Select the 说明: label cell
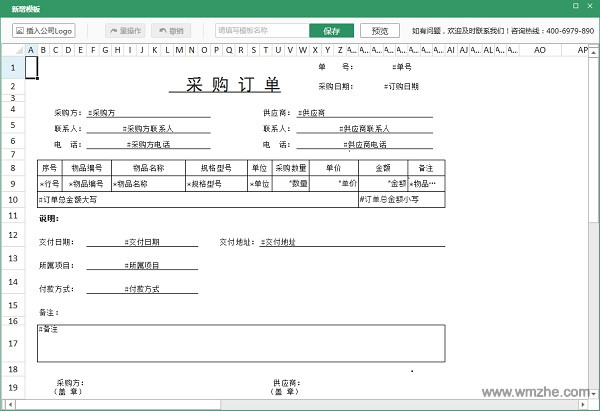 pyautogui.click(x=49, y=219)
